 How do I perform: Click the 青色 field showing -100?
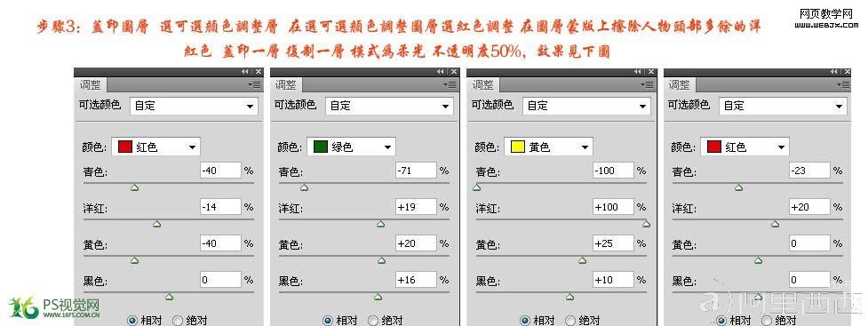(x=613, y=171)
